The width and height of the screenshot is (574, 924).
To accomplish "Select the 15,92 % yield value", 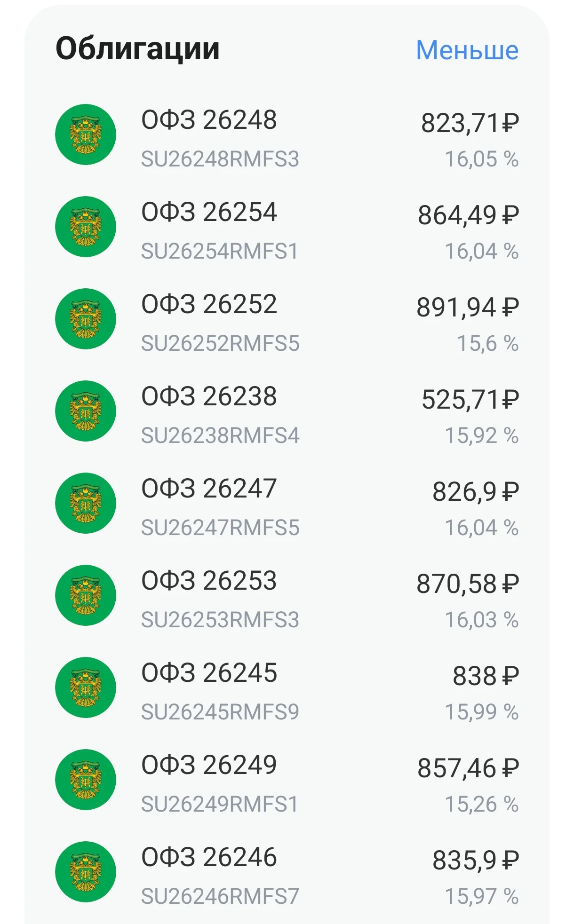I will tap(482, 435).
